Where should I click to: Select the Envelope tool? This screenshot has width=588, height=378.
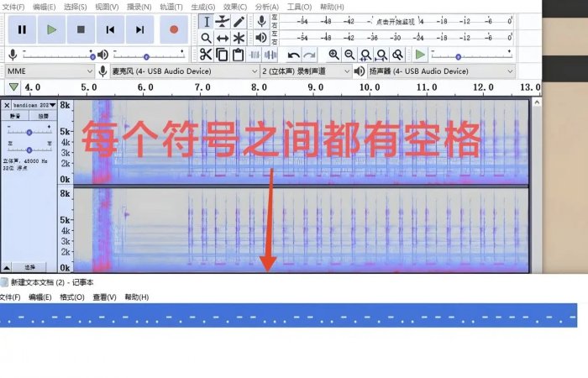coord(223,21)
